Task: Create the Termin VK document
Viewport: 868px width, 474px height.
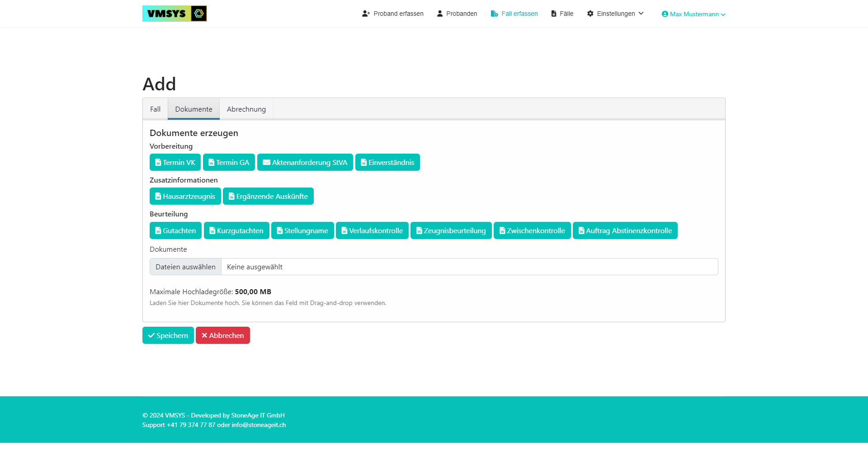Action: 175,163
